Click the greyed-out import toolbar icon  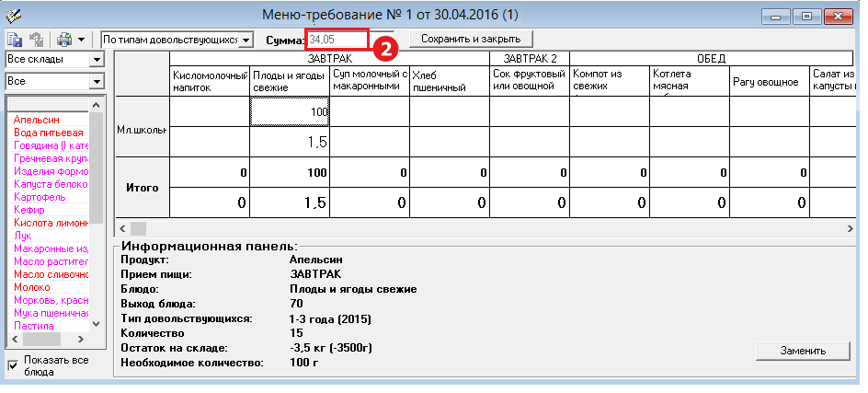[x=38, y=40]
